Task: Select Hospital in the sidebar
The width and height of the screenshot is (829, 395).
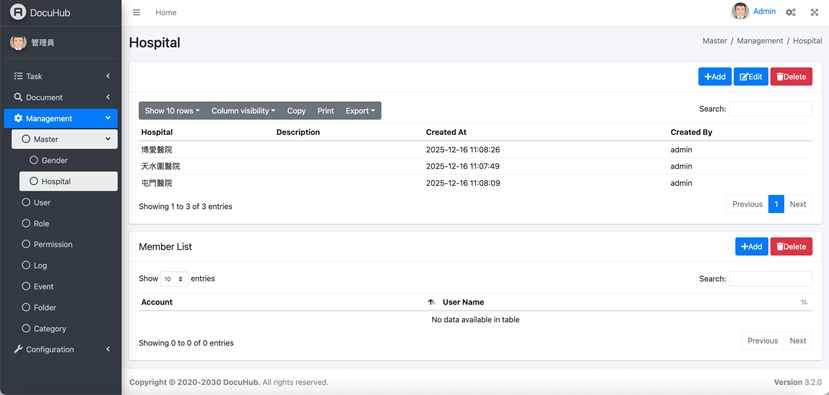Action: click(68, 181)
